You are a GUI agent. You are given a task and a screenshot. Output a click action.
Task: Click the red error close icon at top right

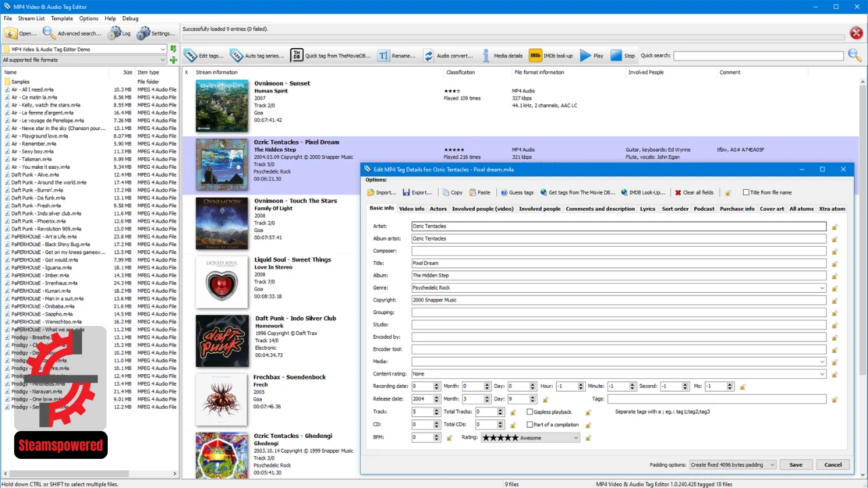point(857,33)
